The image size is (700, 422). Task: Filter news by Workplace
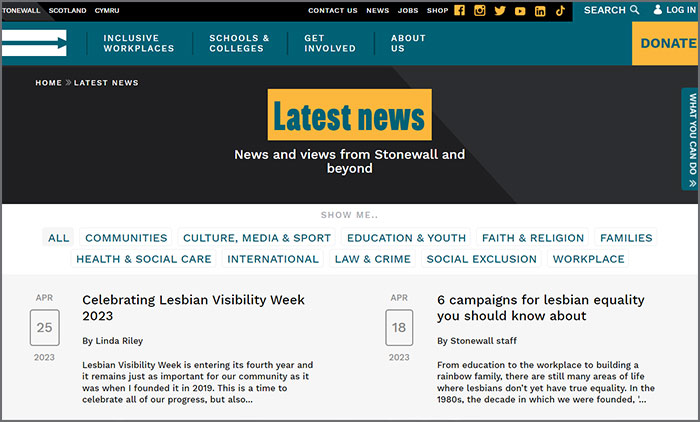pyautogui.click(x=588, y=259)
